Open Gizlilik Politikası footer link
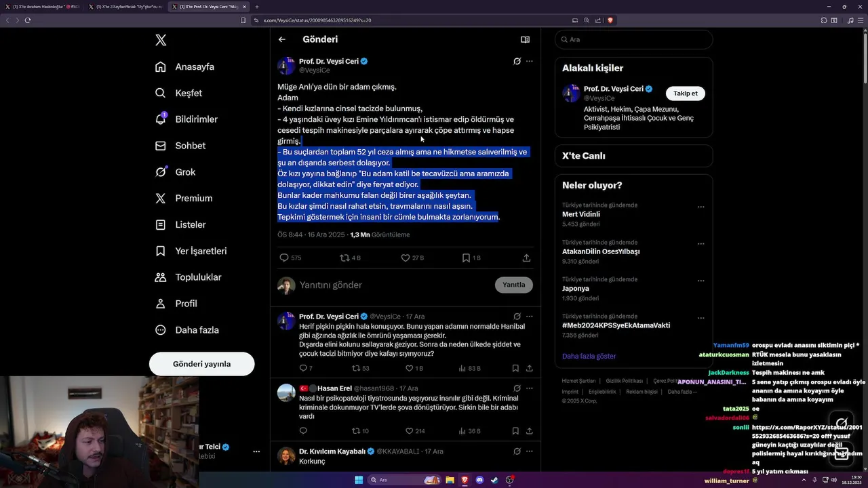The height and width of the screenshot is (488, 868). point(624,381)
